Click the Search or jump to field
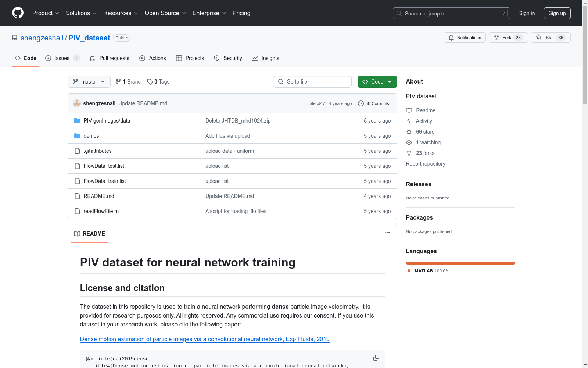The width and height of the screenshot is (588, 368). tap(452, 13)
